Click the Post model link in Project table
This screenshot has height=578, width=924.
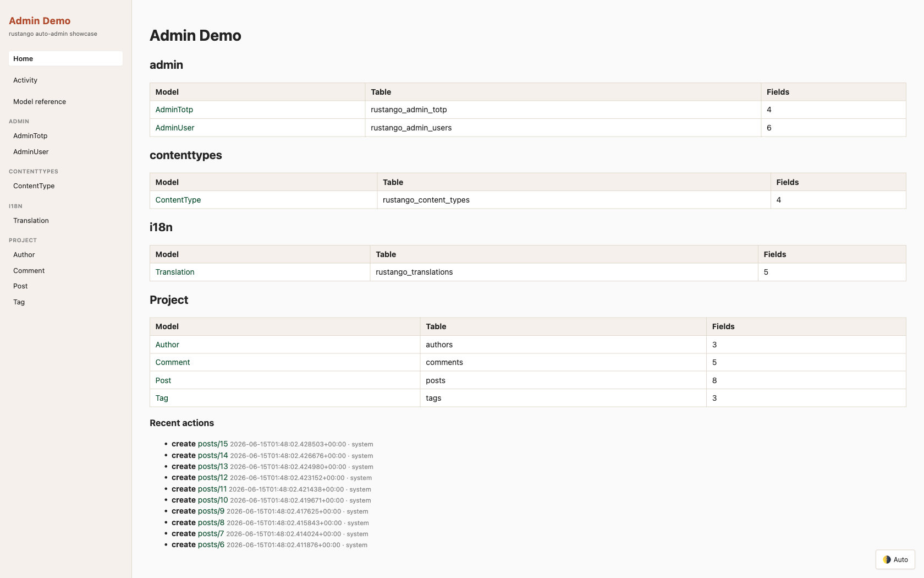coord(163,380)
